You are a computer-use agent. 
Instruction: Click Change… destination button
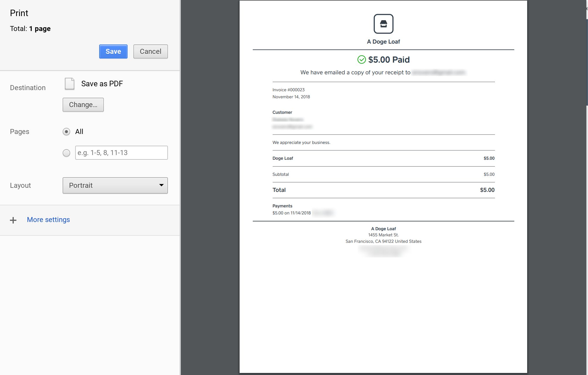[83, 105]
